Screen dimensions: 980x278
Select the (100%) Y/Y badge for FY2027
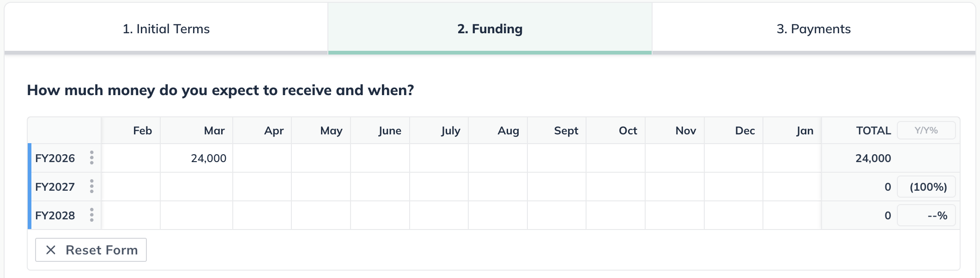click(926, 187)
